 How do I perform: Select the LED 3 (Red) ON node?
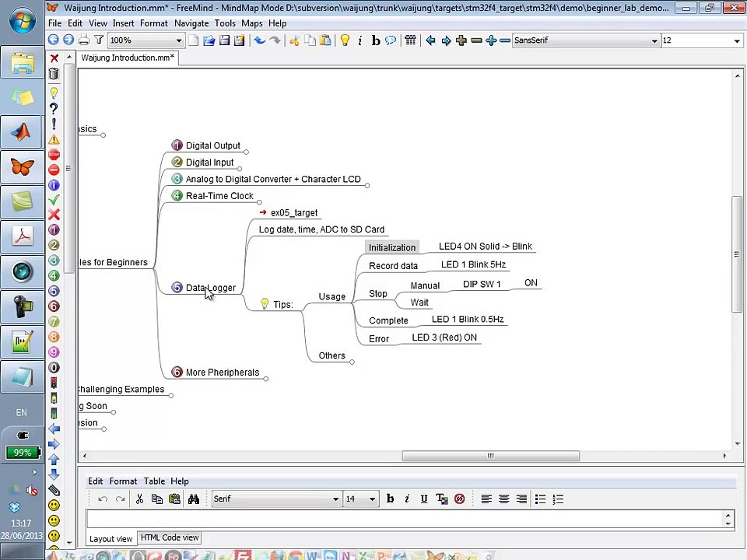click(x=444, y=338)
